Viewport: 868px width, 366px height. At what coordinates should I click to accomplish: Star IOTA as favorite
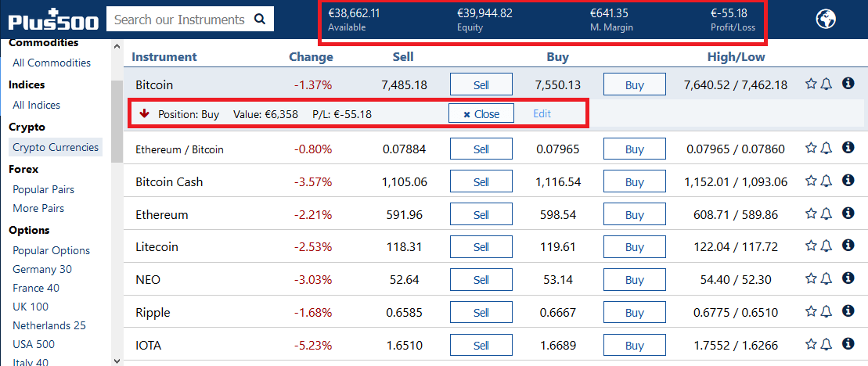pos(811,344)
